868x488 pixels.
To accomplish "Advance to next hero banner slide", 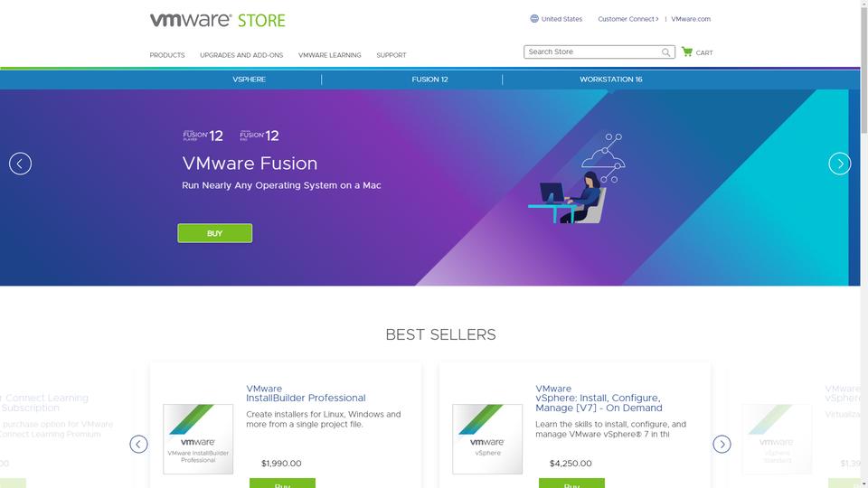I will pyautogui.click(x=840, y=164).
